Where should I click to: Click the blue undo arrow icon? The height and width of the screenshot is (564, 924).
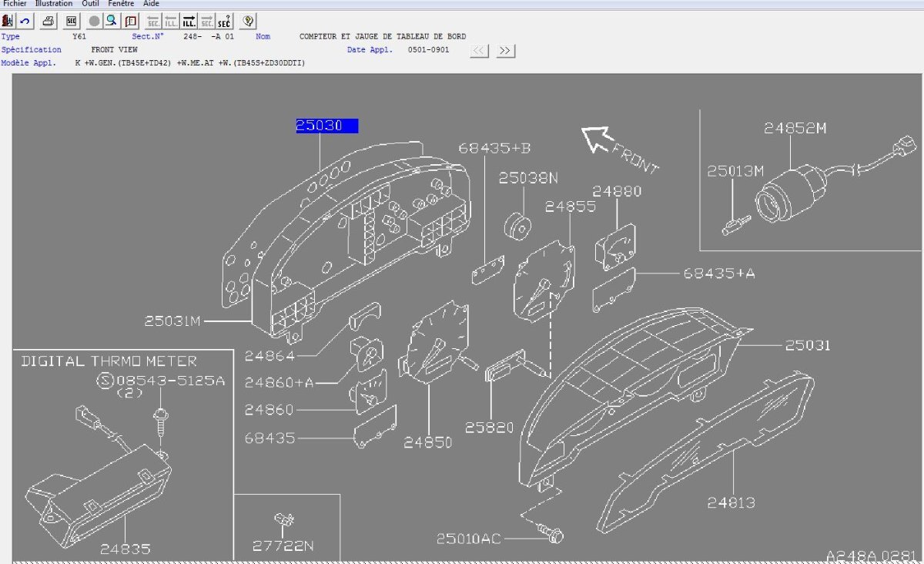pos(25,21)
